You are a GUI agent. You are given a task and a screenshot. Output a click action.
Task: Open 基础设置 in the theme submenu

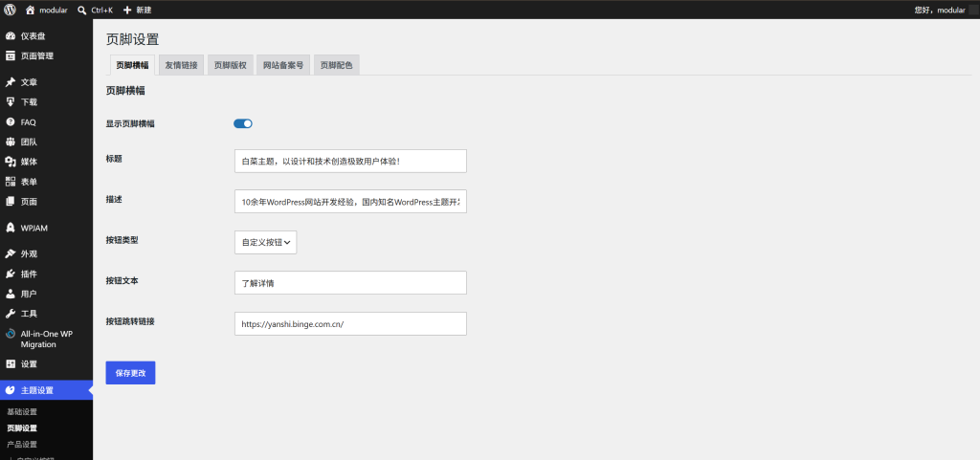[22, 412]
